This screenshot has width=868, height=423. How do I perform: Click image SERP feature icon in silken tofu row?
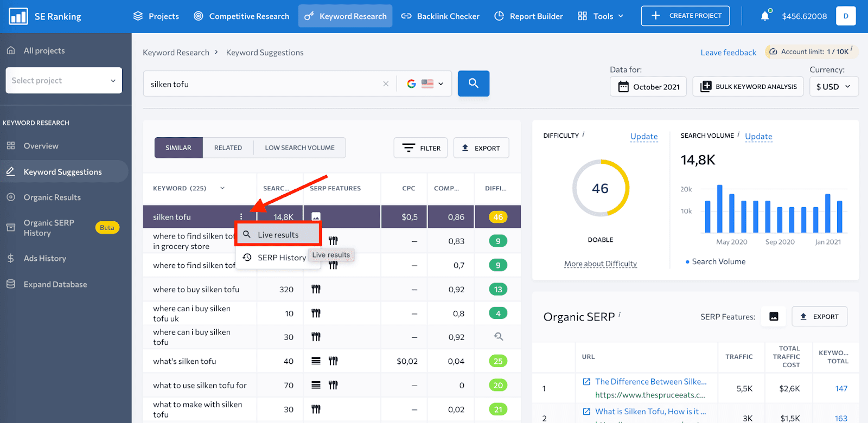(316, 217)
